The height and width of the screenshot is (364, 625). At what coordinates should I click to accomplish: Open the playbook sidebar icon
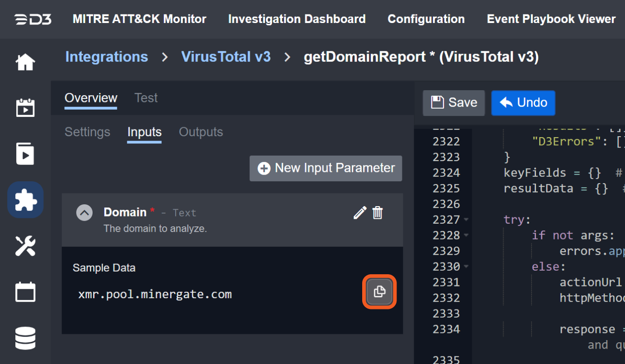[x=25, y=154]
